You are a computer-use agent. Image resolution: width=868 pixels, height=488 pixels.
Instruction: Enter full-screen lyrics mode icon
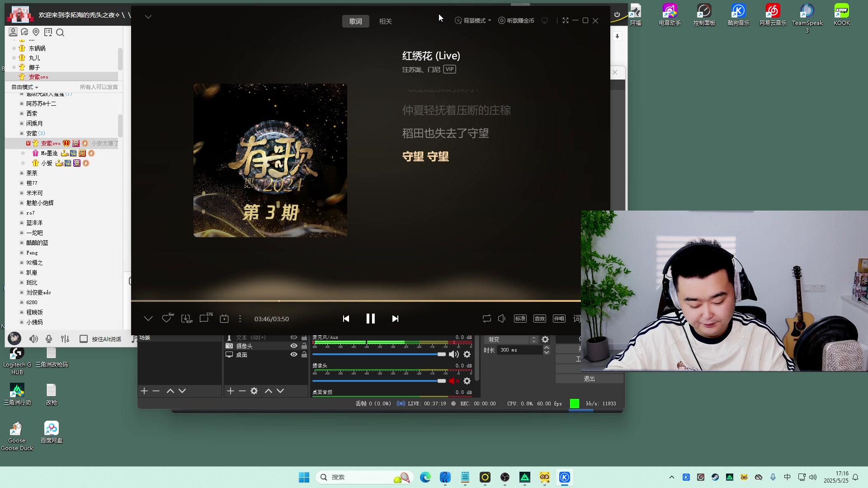(x=565, y=20)
